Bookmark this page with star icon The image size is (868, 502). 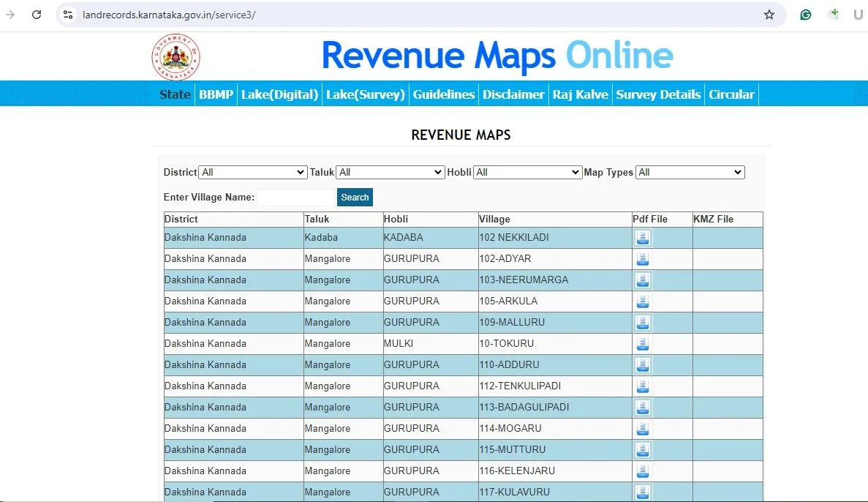(x=769, y=15)
